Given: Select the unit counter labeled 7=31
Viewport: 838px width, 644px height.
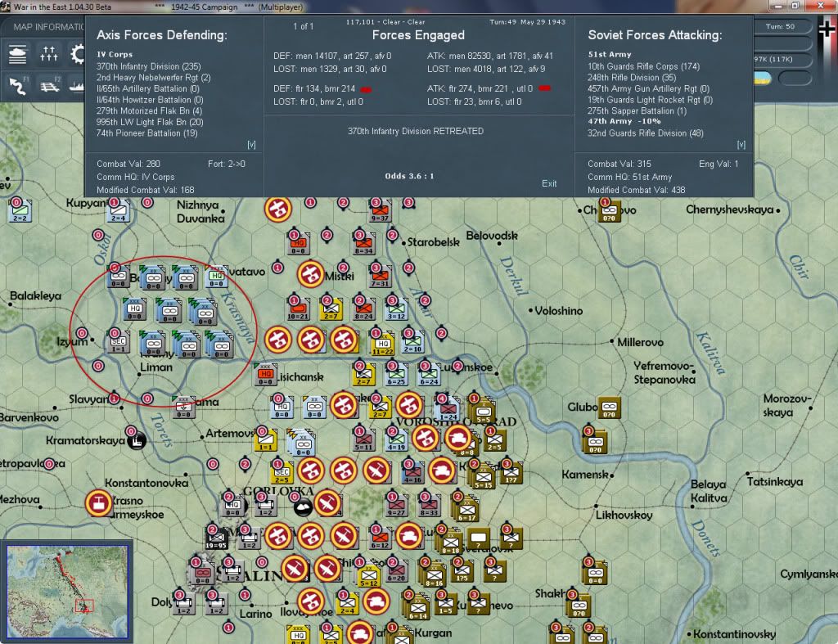Looking at the screenshot, I should click(380, 277).
